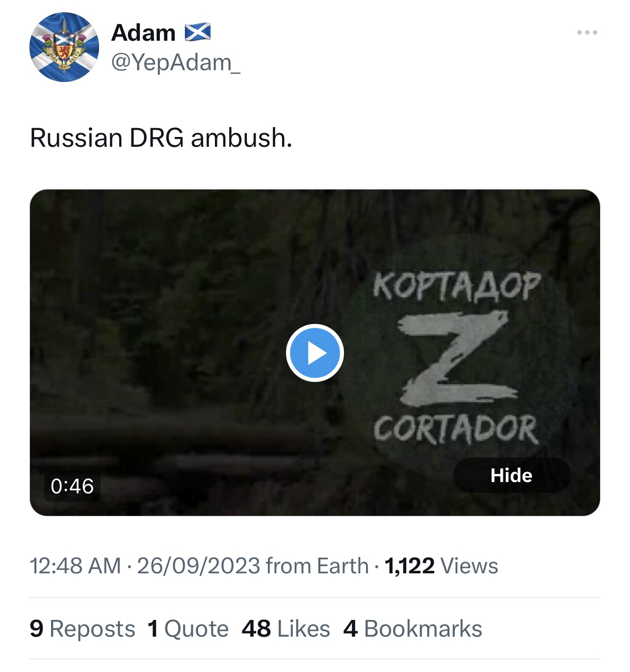The width and height of the screenshot is (630, 672).
Task: Click the tweet text 'Russian DRG ambush.'
Action: click(x=161, y=137)
